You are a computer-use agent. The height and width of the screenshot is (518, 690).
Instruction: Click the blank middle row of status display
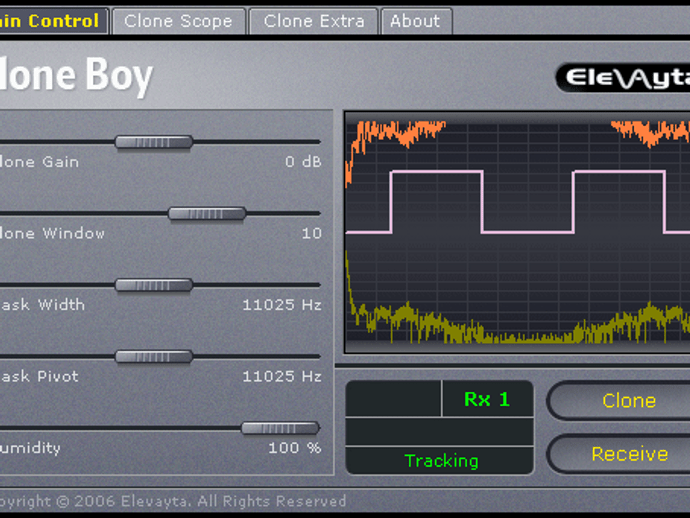point(440,432)
